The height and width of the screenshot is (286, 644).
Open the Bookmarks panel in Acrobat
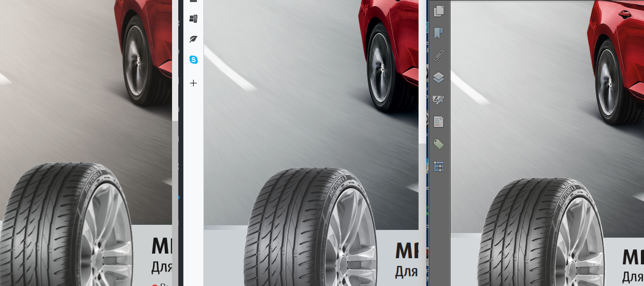coord(439,33)
